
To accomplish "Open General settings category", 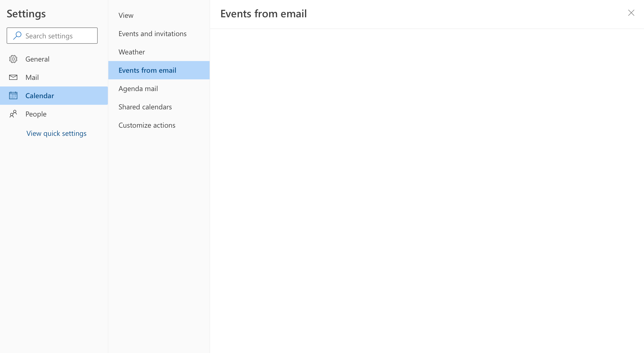I will 54,59.
